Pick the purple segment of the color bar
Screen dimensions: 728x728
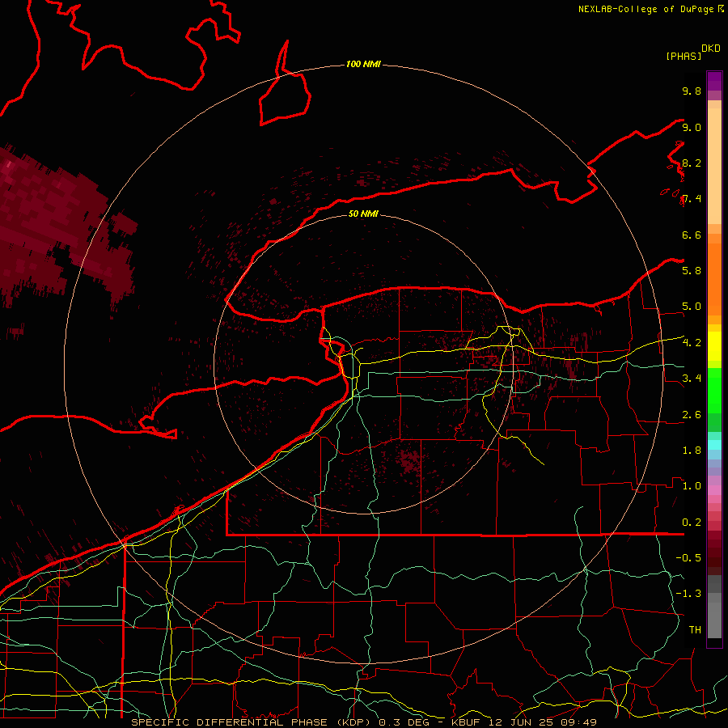coord(714,81)
